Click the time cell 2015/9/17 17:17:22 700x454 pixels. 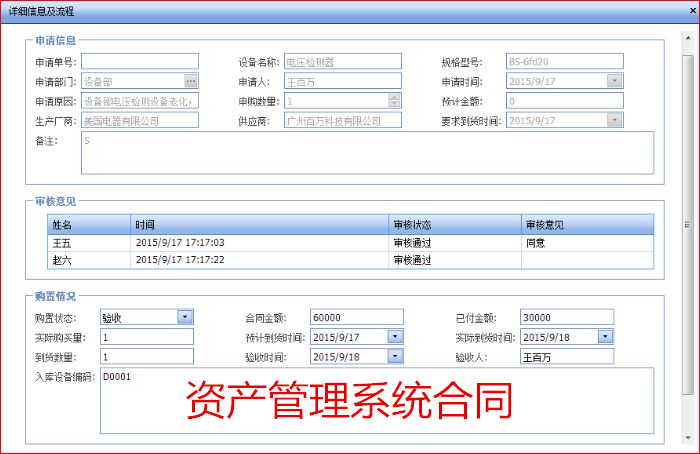click(259, 260)
